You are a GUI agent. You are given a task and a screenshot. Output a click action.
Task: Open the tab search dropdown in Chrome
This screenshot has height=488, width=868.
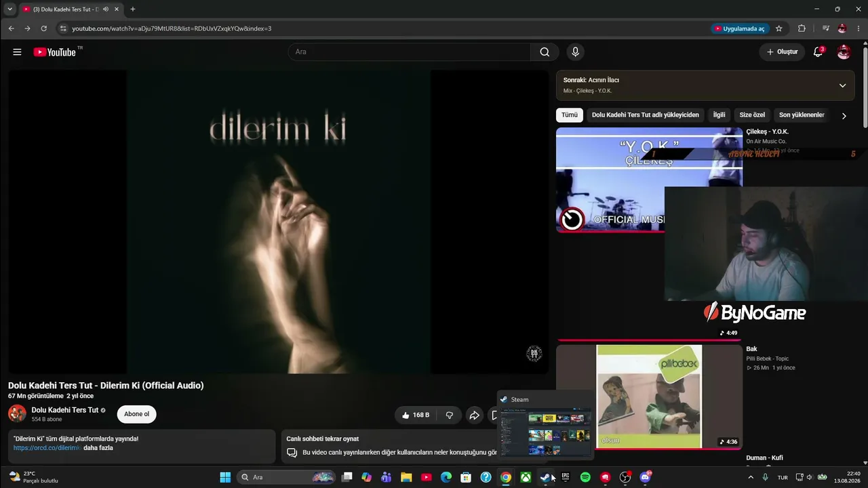[9, 9]
